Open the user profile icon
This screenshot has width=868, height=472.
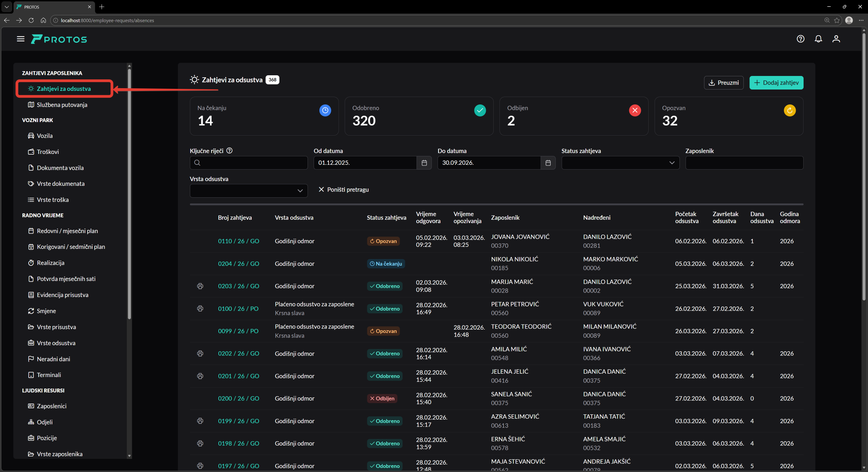[x=836, y=39]
